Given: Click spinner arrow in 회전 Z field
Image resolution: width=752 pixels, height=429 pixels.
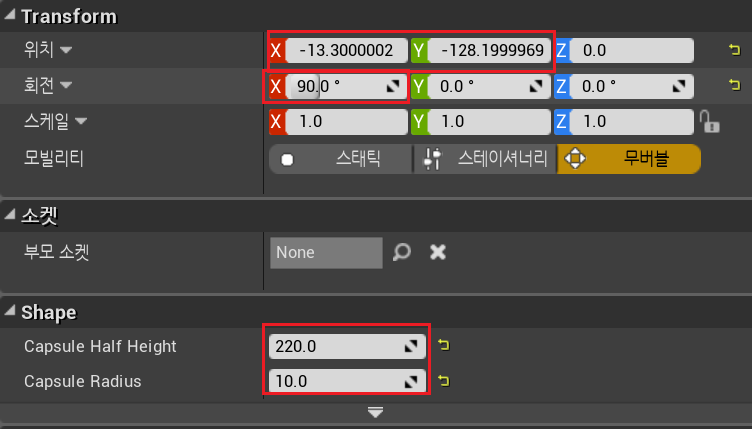Looking at the screenshot, I should 679,86.
